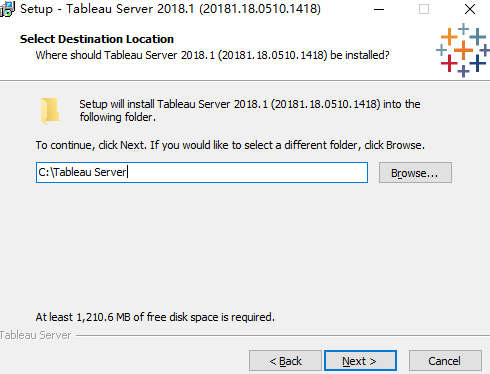
Task: Minimize the Setup window
Action: click(x=379, y=9)
